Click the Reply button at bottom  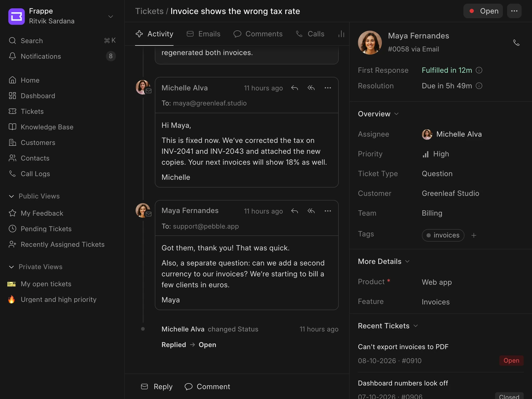click(x=157, y=387)
